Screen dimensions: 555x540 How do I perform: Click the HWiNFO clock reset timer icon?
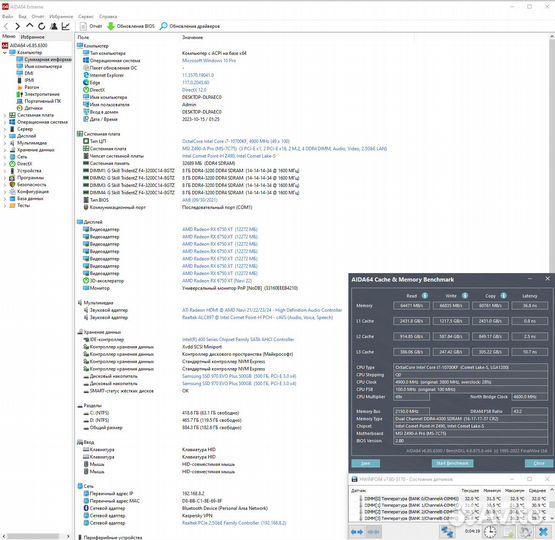point(490,532)
